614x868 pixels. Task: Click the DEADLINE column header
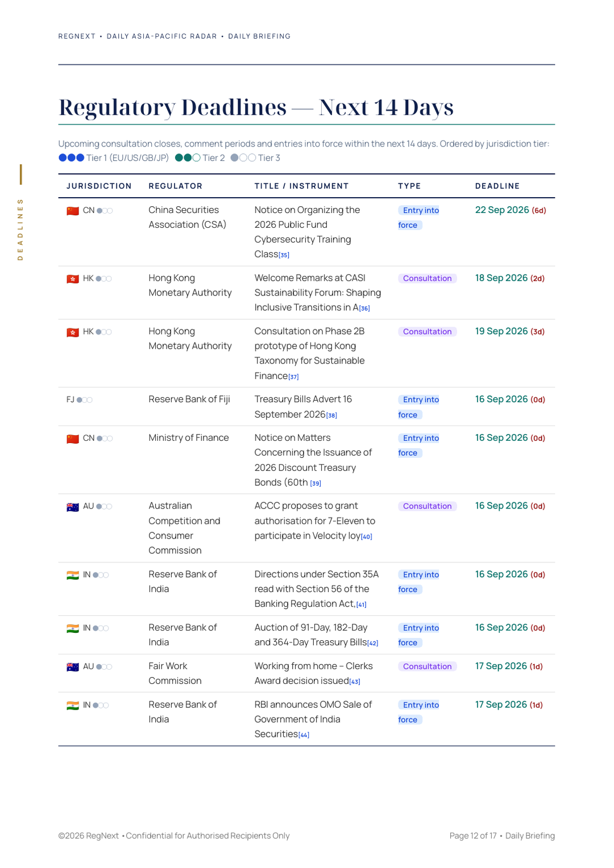coord(497,186)
